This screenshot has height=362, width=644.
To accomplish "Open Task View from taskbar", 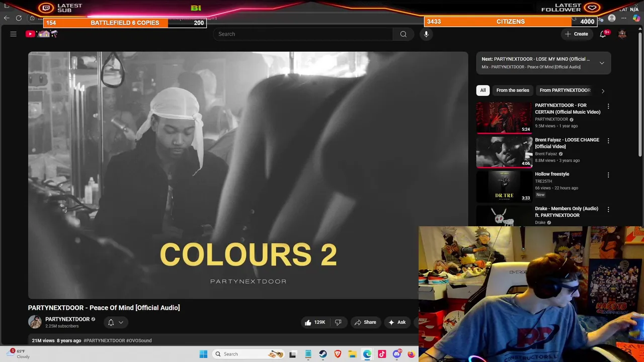I will point(293,354).
